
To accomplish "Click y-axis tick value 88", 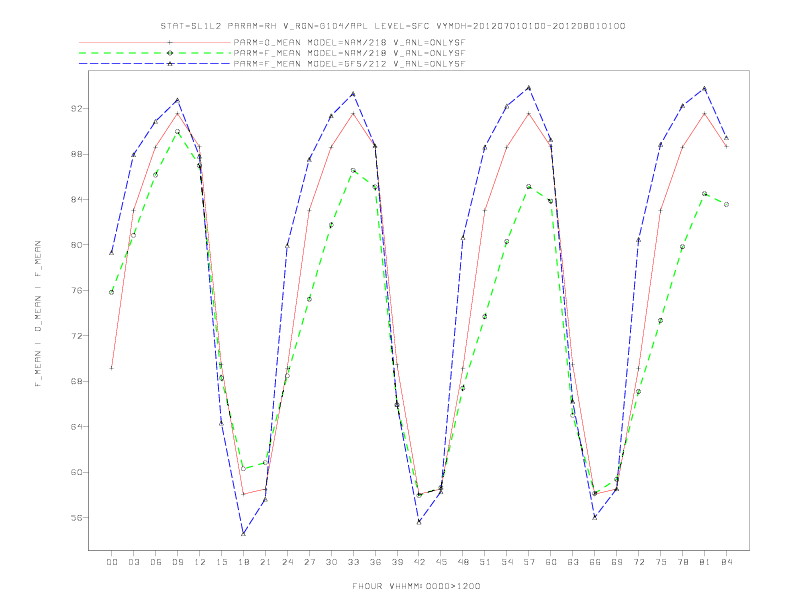I will tap(76, 154).
